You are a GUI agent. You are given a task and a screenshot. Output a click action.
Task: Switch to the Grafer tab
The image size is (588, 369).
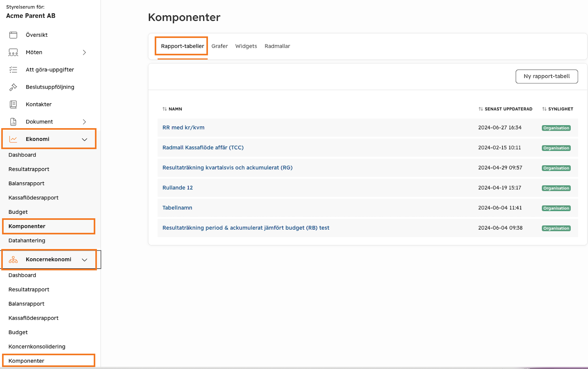220,46
